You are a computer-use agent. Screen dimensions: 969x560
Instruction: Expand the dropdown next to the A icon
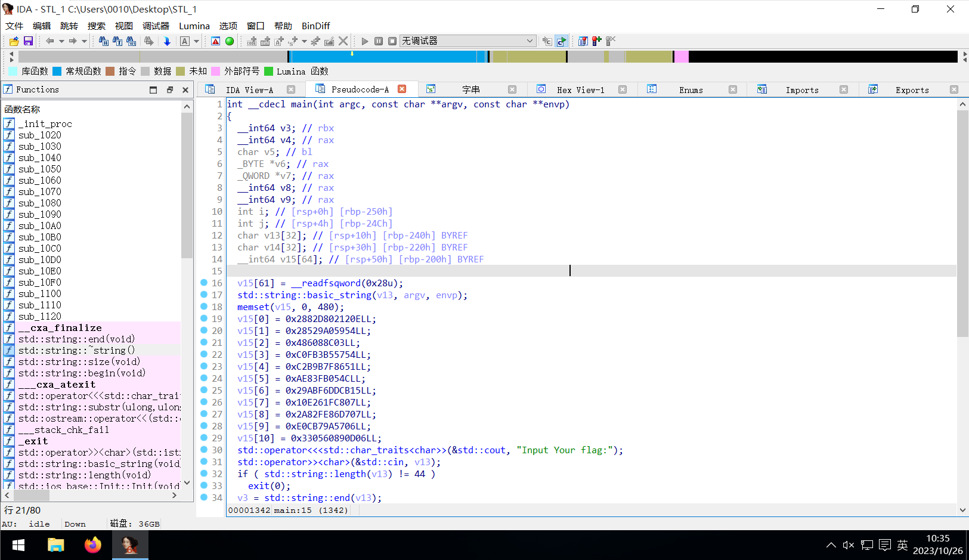(196, 41)
